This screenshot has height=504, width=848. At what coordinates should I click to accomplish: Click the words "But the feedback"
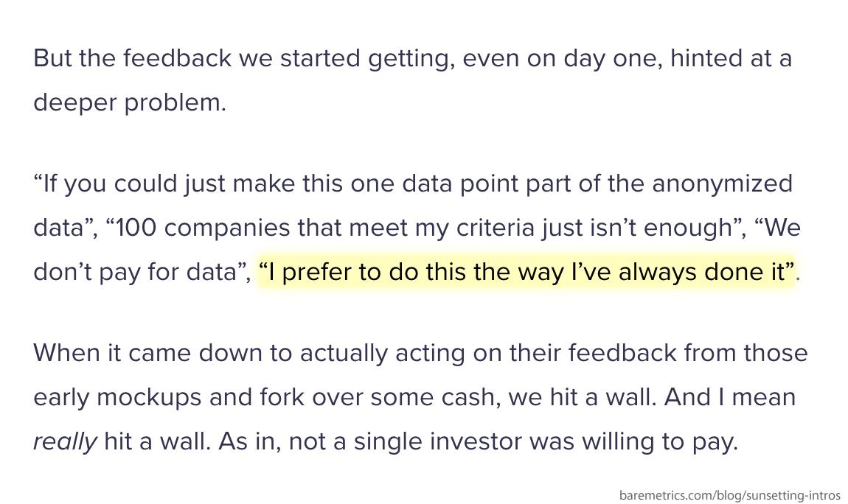point(132,58)
